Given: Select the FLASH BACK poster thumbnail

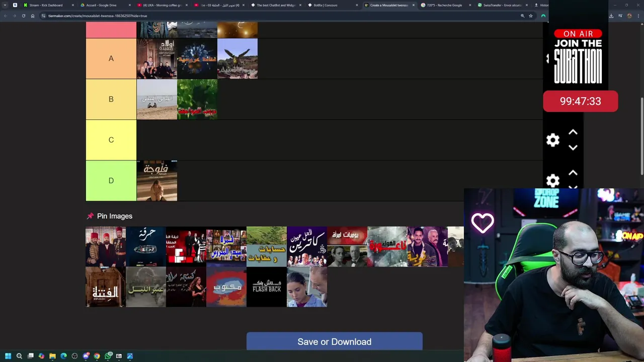Looking at the screenshot, I should click(267, 287).
